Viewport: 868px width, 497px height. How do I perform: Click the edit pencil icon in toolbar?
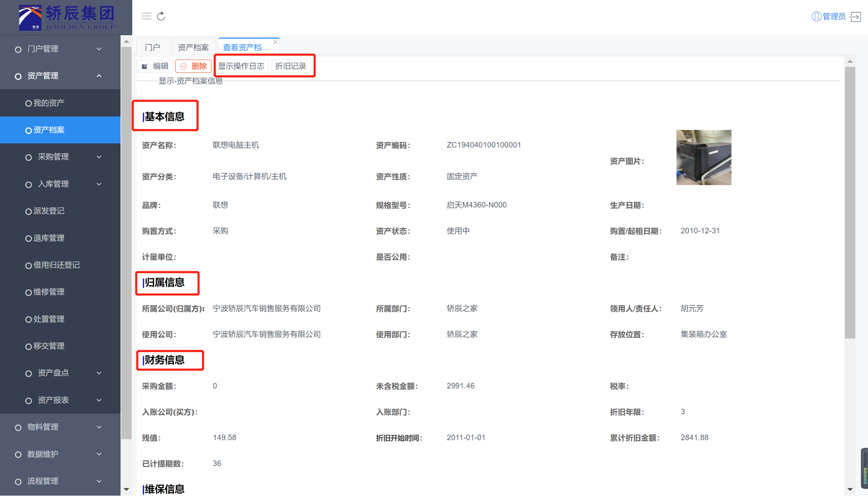[x=145, y=66]
